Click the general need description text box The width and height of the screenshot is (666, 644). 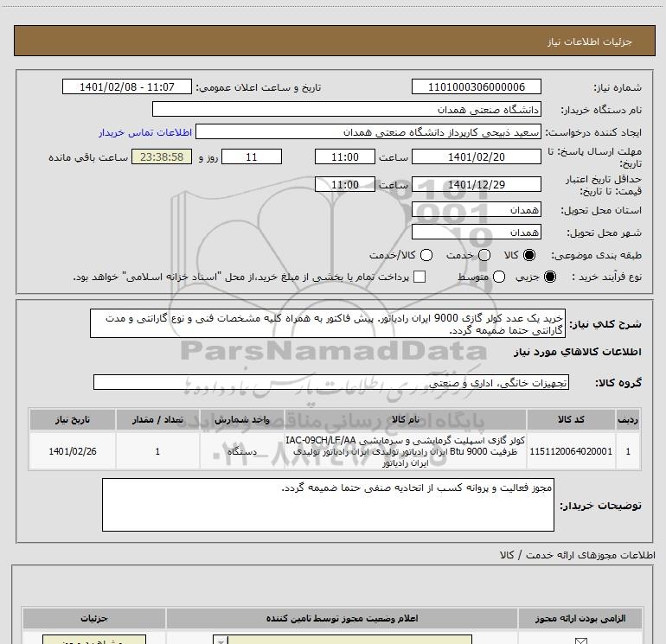(328, 323)
